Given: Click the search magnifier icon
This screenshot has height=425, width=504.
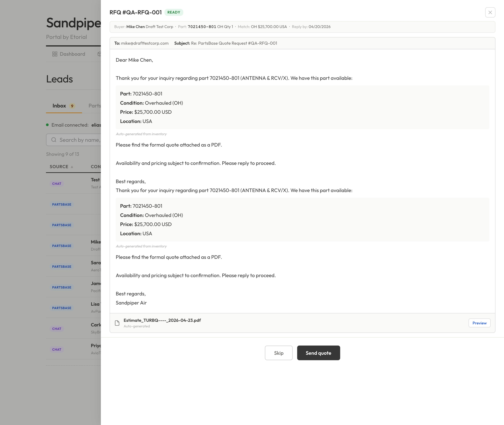Looking at the screenshot, I should 54,140.
